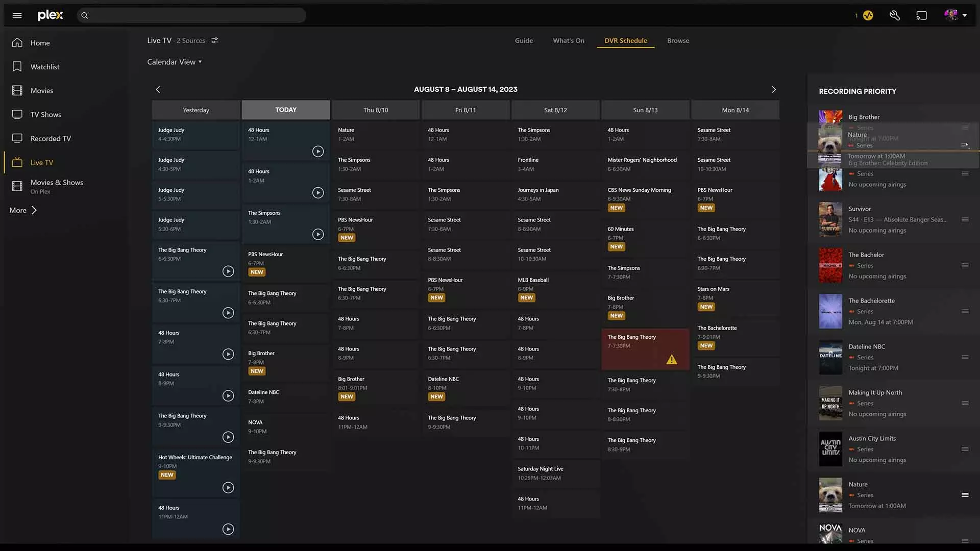The width and height of the screenshot is (980, 551).
Task: Click the Live TV icon in sidebar
Action: click(17, 162)
